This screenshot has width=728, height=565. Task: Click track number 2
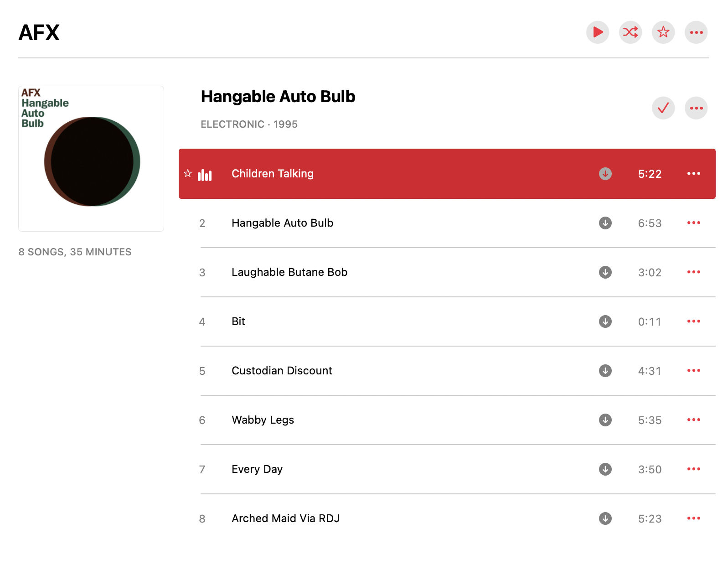pyautogui.click(x=202, y=223)
